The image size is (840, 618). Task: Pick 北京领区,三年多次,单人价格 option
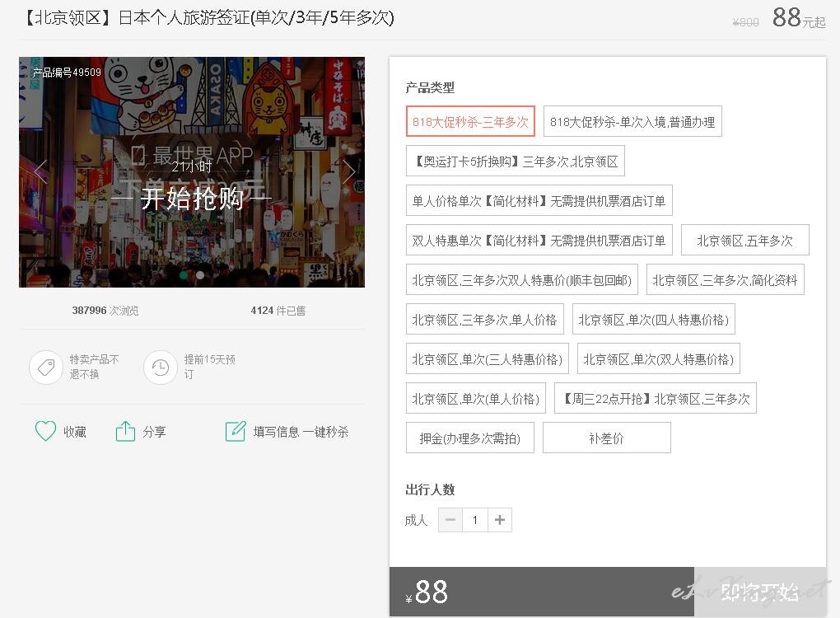[485, 320]
